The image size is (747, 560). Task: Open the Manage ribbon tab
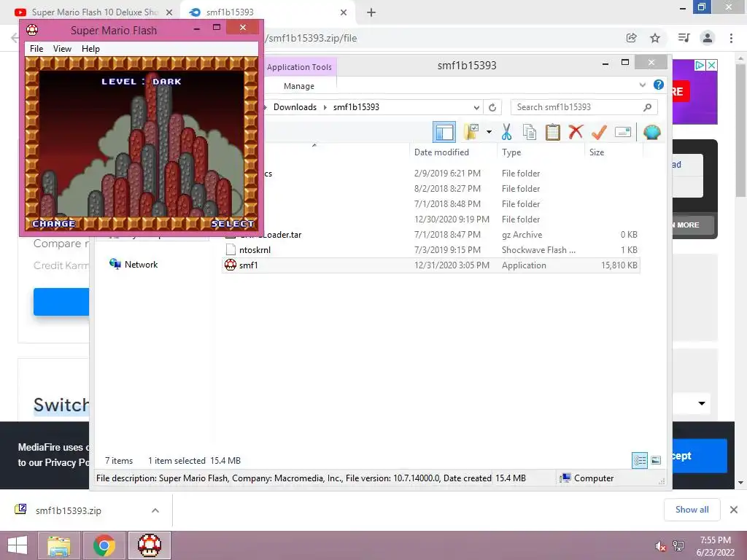[299, 86]
